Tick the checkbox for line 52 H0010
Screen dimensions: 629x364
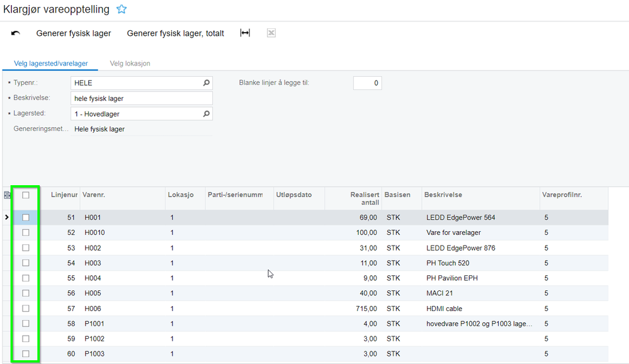[26, 232]
